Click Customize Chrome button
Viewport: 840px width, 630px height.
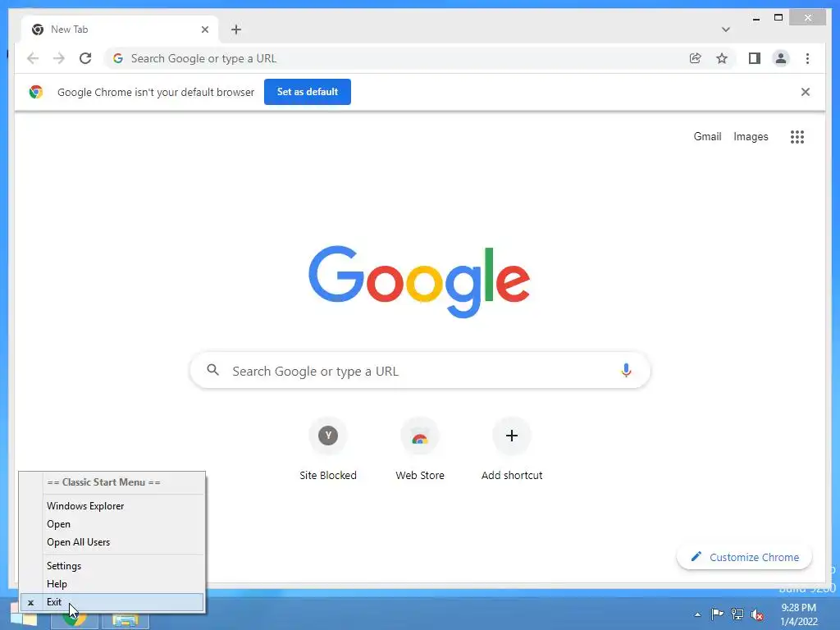pyautogui.click(x=745, y=557)
